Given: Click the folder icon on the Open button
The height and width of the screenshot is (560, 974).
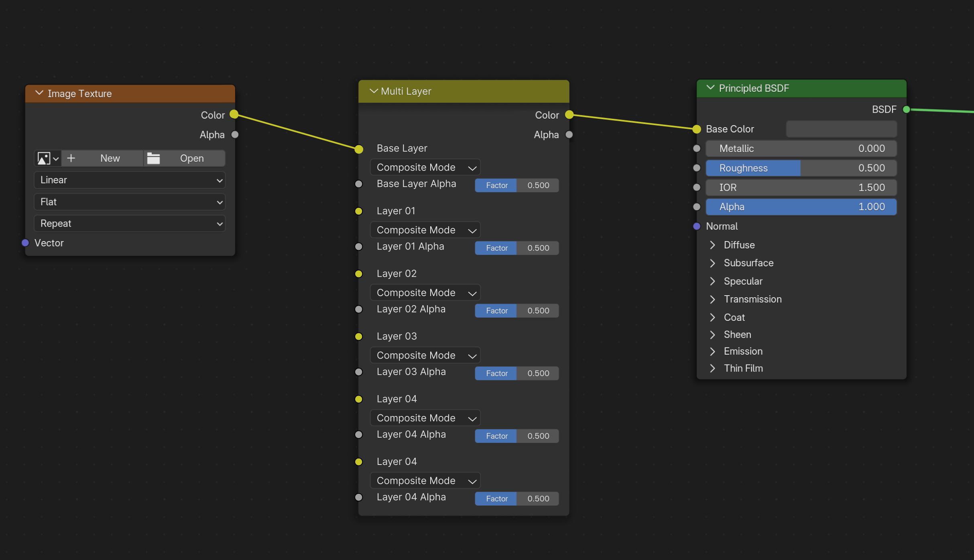Looking at the screenshot, I should tap(153, 158).
